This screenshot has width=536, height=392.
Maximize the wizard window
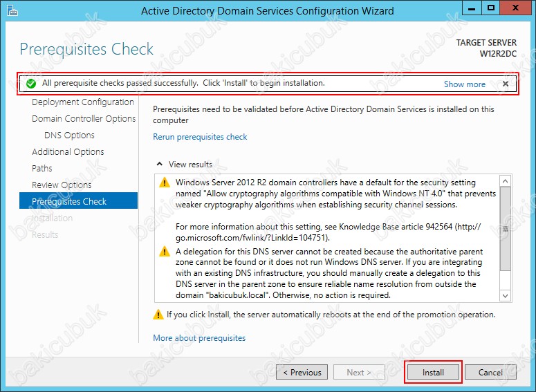coord(491,8)
